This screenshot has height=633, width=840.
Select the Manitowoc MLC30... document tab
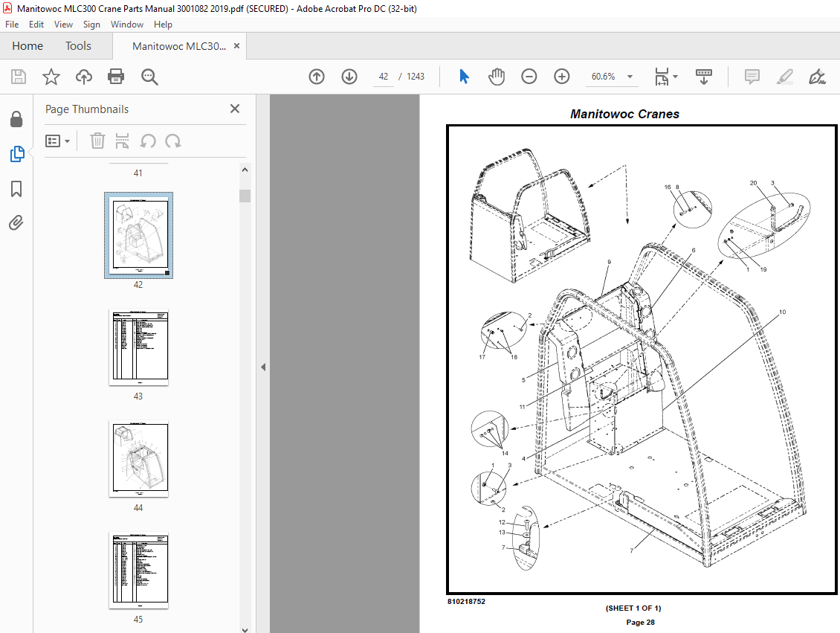179,46
